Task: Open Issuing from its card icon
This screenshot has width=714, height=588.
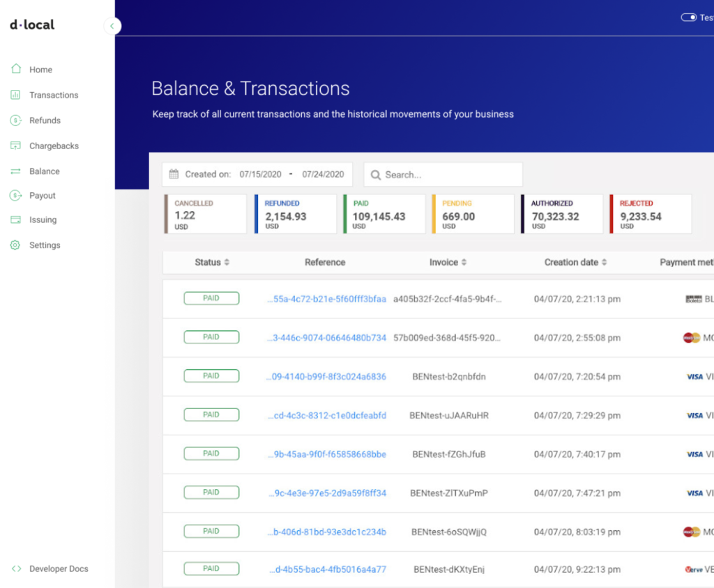Action: click(16, 220)
